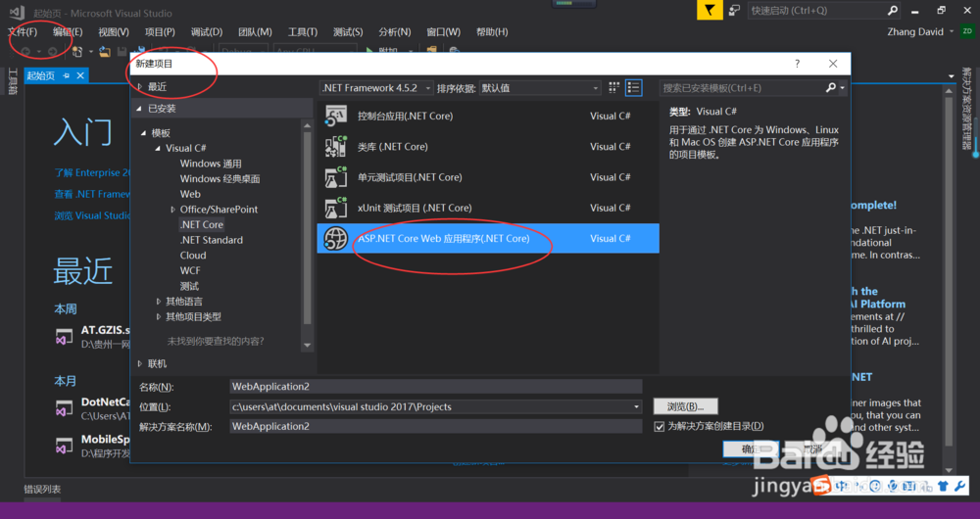
Task: Collapse the Installed node
Action: tap(139, 109)
